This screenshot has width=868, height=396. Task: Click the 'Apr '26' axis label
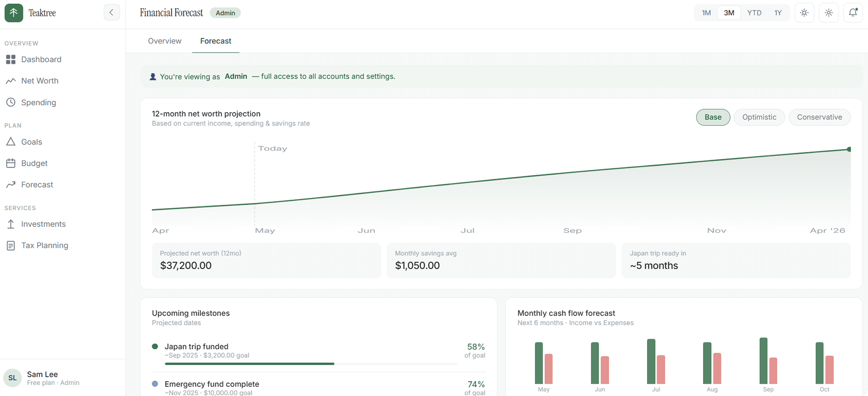827,230
